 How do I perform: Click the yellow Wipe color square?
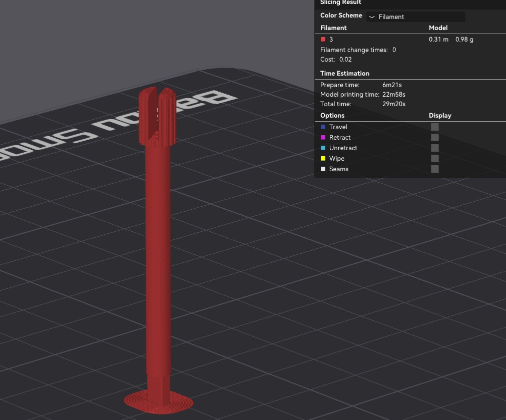click(323, 159)
